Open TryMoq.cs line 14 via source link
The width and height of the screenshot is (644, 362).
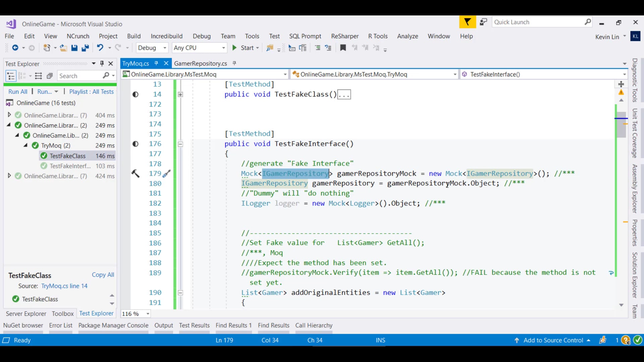(x=64, y=286)
